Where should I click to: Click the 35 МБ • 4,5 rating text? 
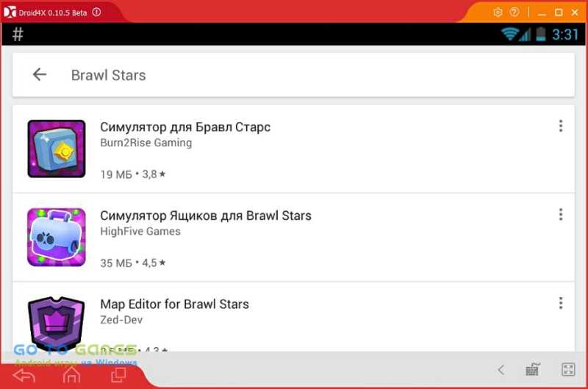(133, 263)
